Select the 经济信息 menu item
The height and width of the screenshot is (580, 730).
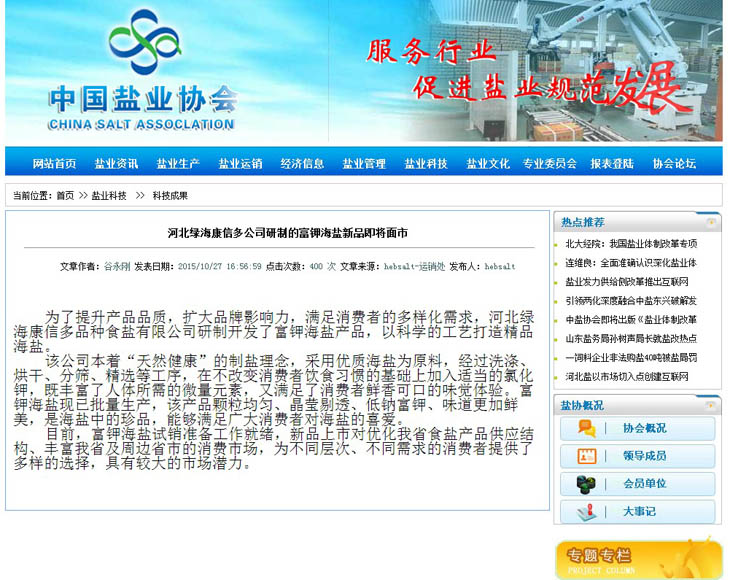pos(302,163)
